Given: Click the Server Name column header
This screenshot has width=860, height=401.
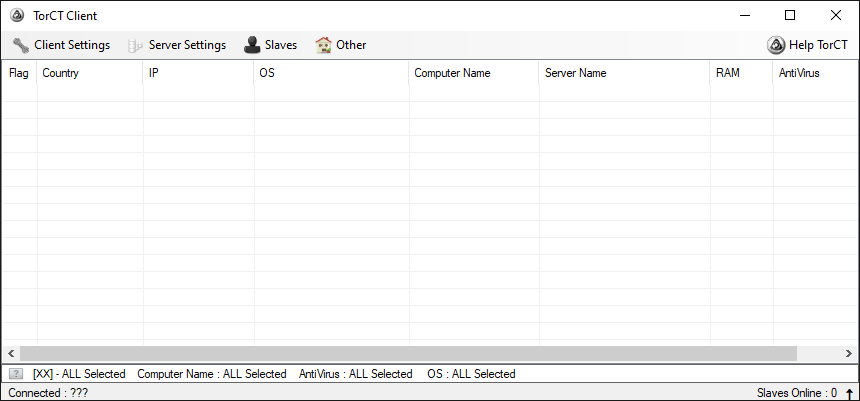Looking at the screenshot, I should pyautogui.click(x=575, y=73).
